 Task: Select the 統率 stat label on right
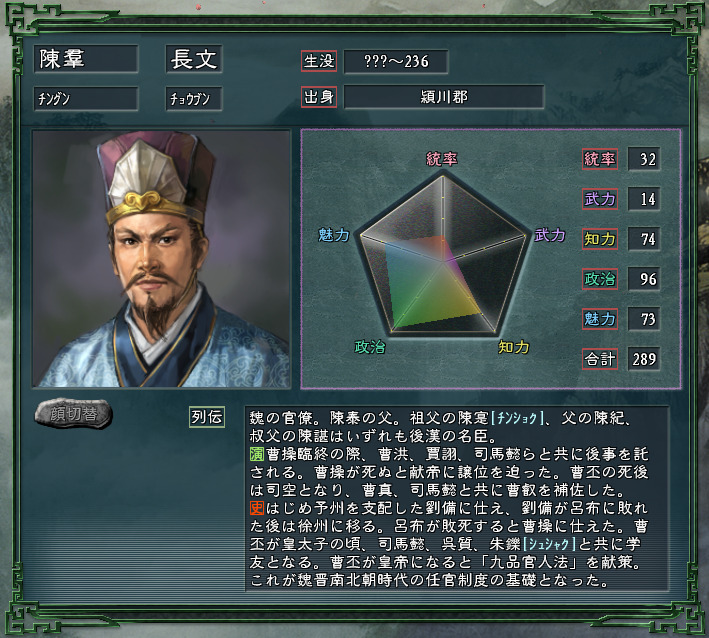tap(600, 159)
